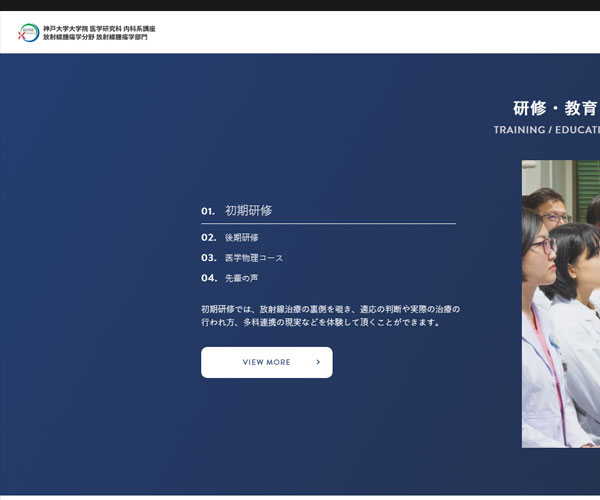The width and height of the screenshot is (600, 500).
Task: Click the number 01. label
Action: pos(208,212)
